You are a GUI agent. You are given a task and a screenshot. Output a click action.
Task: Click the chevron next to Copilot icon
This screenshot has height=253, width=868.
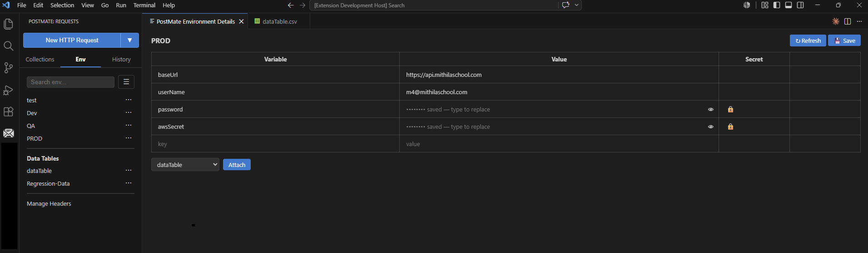[576, 5]
